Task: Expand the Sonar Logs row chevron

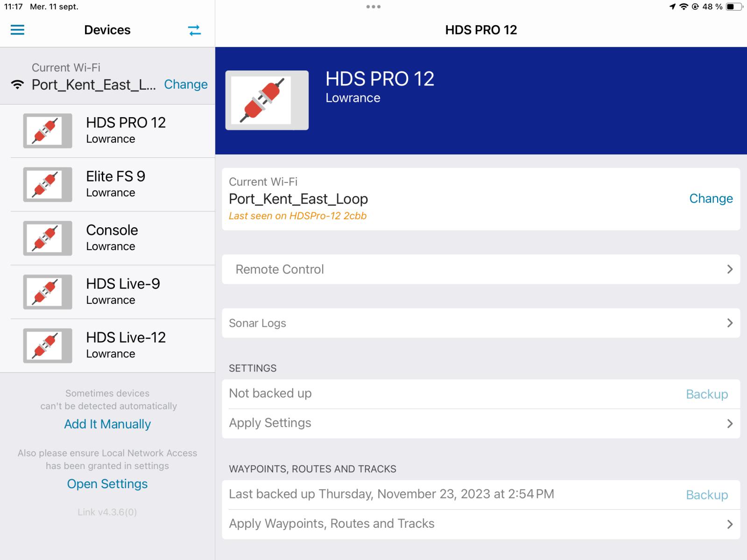Action: tap(730, 323)
